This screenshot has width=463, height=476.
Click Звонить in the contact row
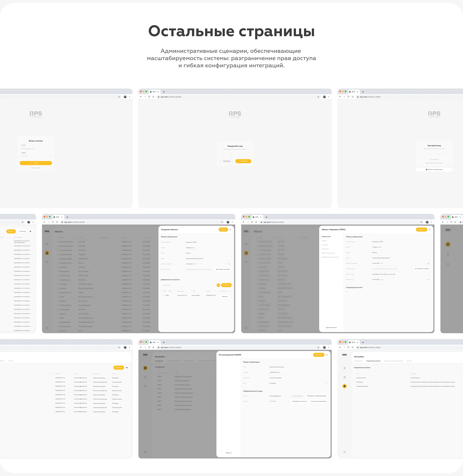225,297
